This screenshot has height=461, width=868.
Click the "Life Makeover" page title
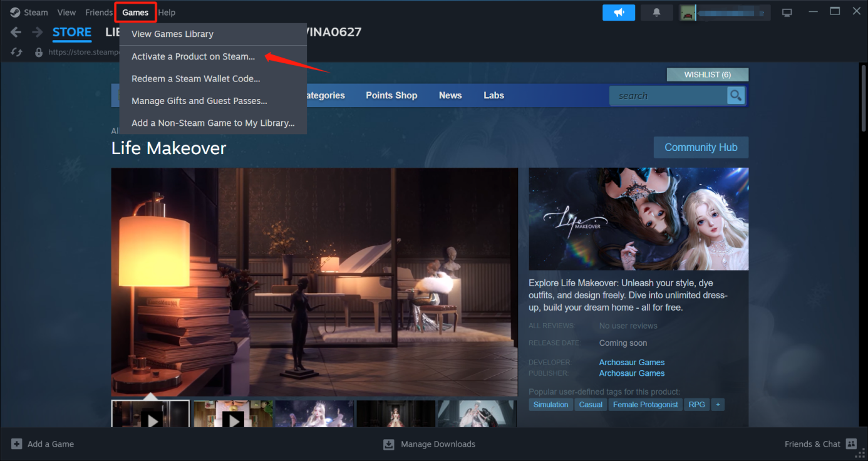(169, 148)
